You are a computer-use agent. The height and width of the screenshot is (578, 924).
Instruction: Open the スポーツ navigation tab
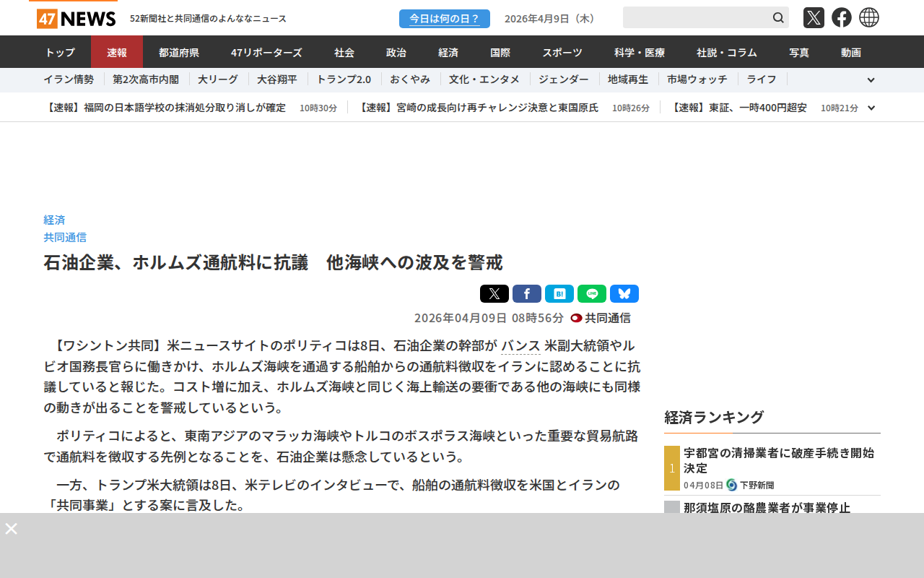pyautogui.click(x=562, y=52)
